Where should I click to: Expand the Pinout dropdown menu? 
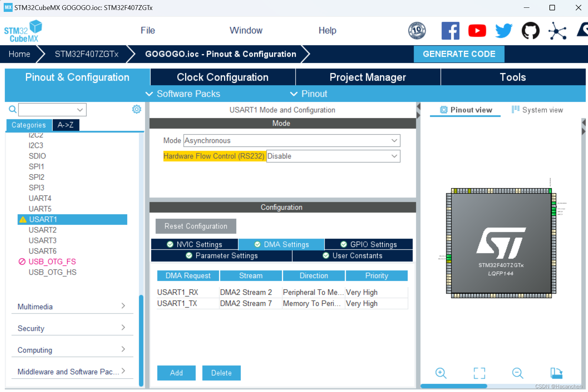click(x=309, y=94)
